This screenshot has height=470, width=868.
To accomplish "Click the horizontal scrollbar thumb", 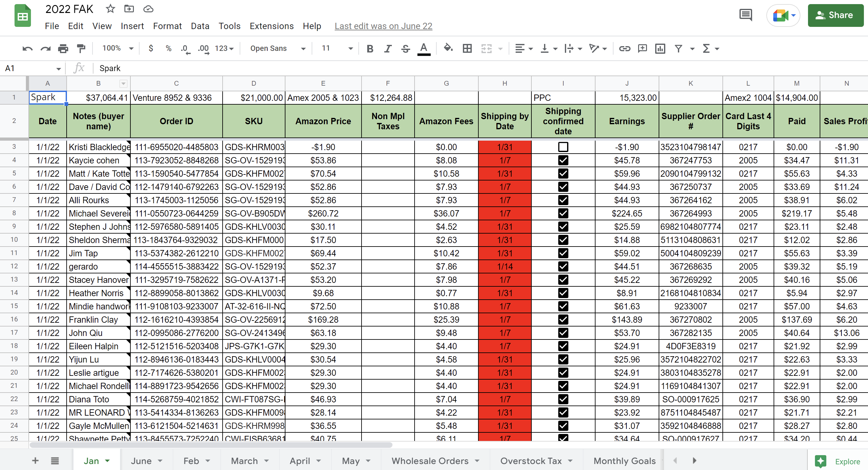I will click(x=211, y=445).
